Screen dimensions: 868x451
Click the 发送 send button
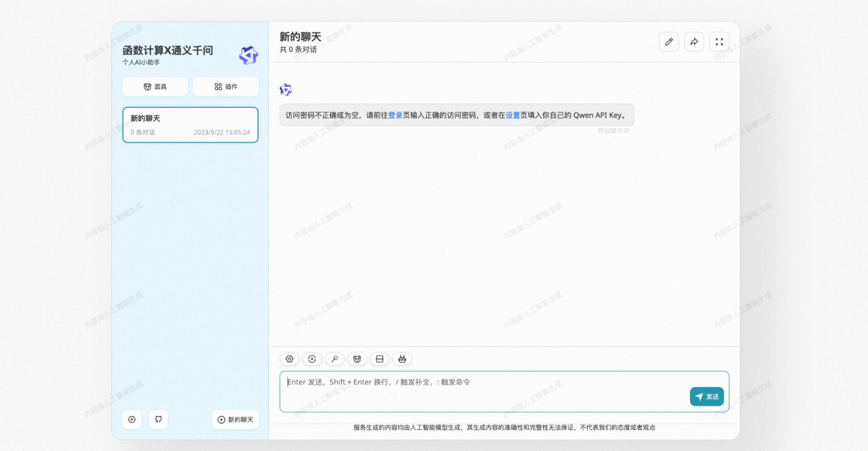tap(707, 397)
